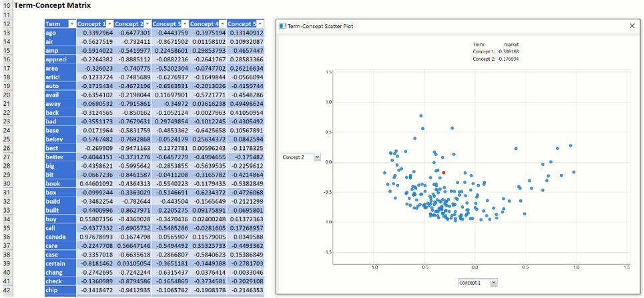Viewport: 644px width, 298px height.
Task: Open the X-axis Concept 1 combo box
Action: click(x=493, y=283)
